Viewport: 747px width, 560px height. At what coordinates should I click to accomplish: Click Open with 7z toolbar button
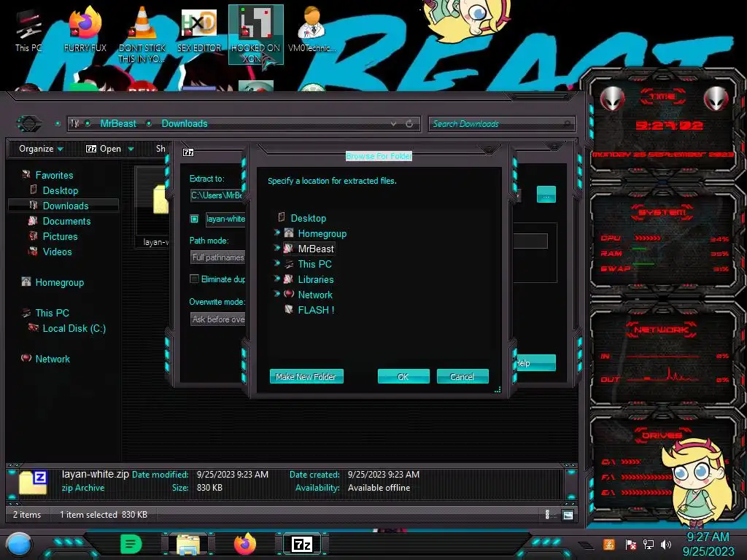coord(104,149)
